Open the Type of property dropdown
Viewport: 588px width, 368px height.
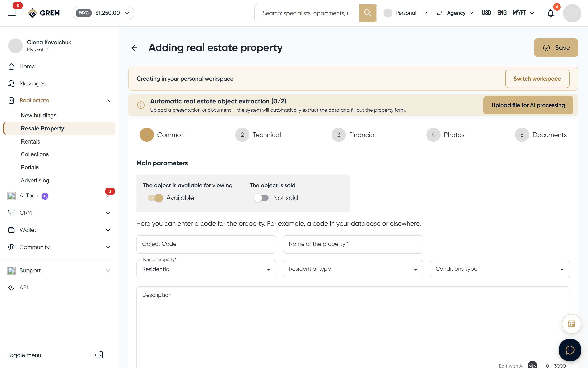pyautogui.click(x=206, y=269)
